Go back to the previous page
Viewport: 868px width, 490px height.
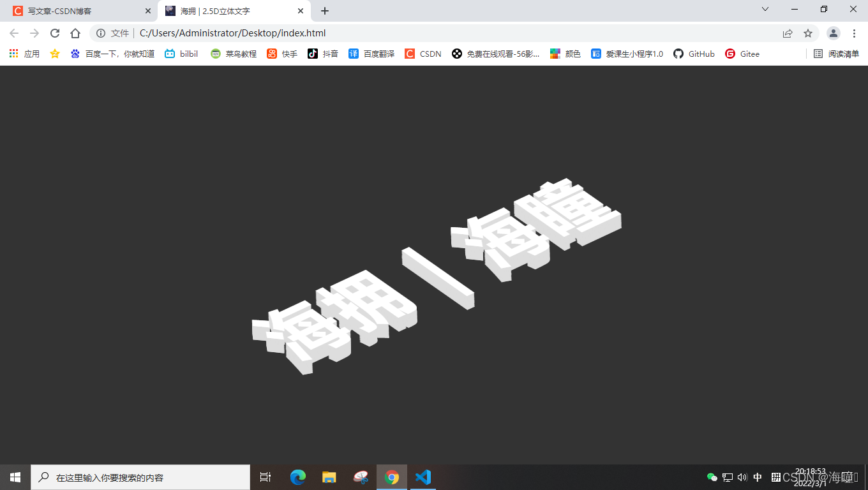[x=14, y=33]
